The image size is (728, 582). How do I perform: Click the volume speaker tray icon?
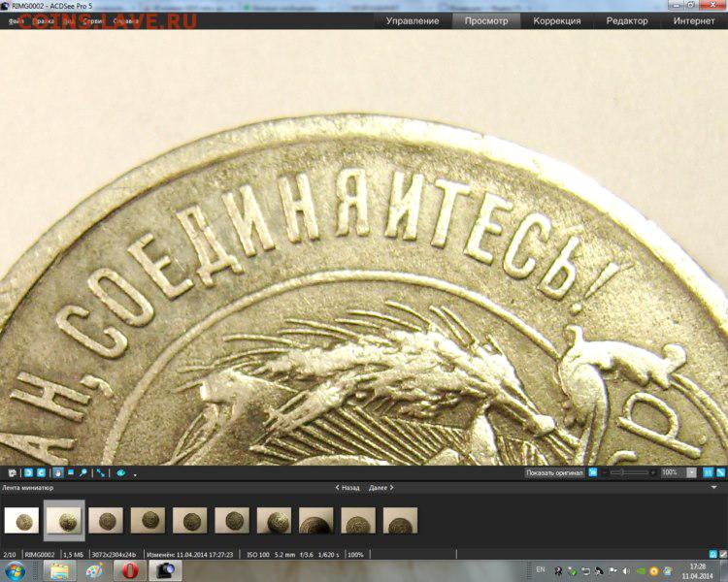coord(626,571)
